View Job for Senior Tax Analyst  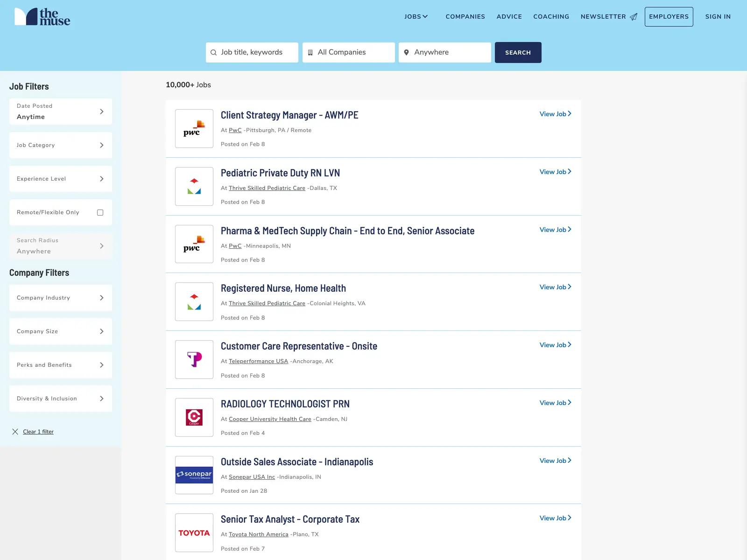pyautogui.click(x=556, y=518)
